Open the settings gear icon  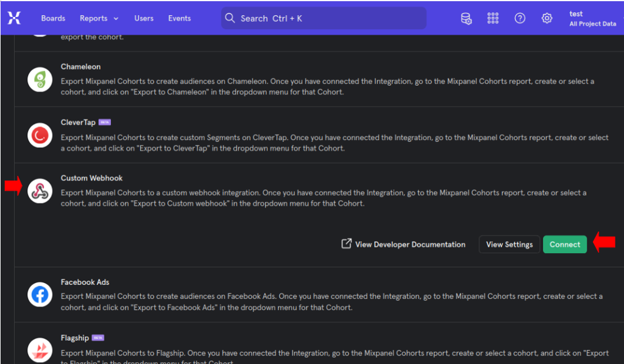click(x=547, y=18)
